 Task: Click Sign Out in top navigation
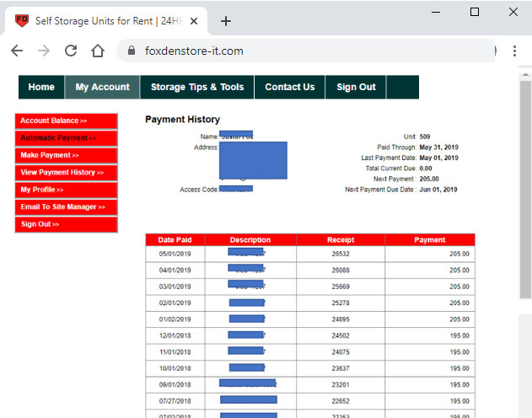[x=356, y=87]
